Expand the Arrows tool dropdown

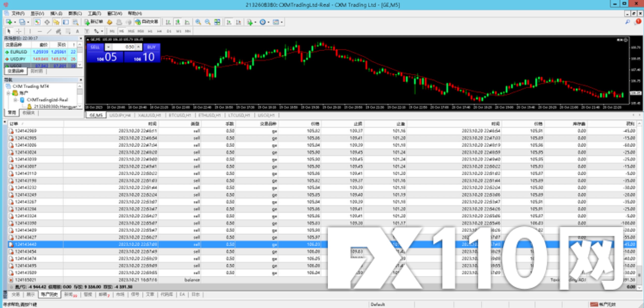coord(102,31)
